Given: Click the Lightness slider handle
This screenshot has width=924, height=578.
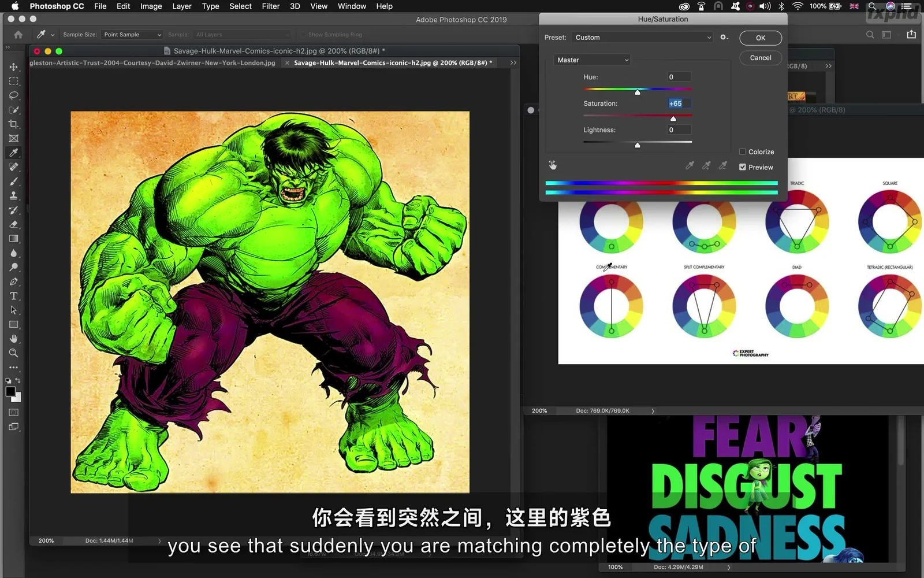Looking at the screenshot, I should coord(638,145).
